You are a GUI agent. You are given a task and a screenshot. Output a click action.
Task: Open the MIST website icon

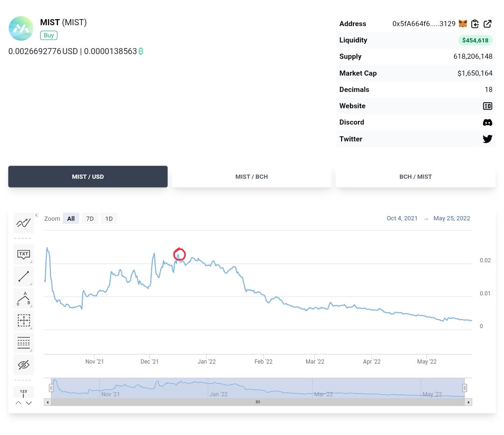(487, 106)
